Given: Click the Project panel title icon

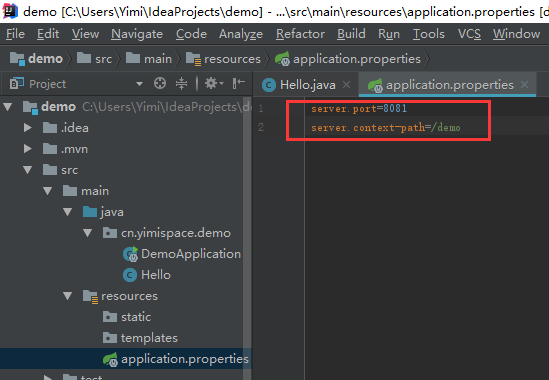Looking at the screenshot, I should click(16, 83).
